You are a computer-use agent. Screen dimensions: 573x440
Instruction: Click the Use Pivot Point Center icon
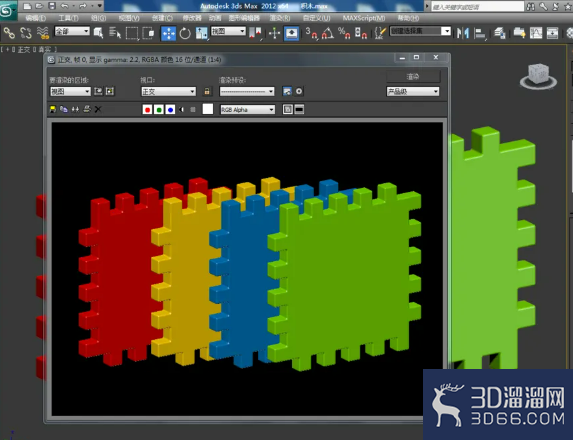pyautogui.click(x=255, y=33)
